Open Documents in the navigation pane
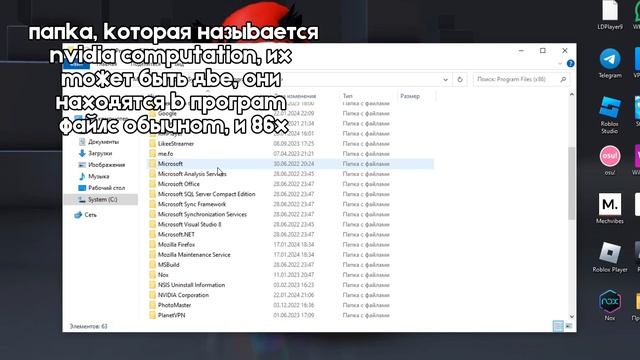 (x=99, y=142)
